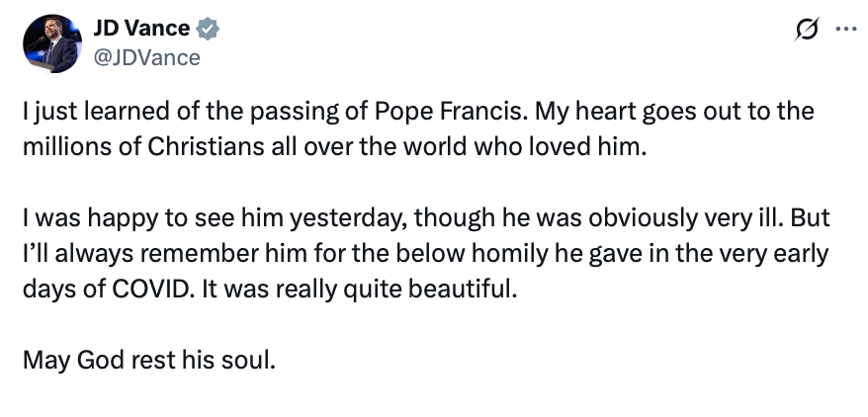Screen dimensions: 868x417
Task: Click the line 'I was happy to see him yesterday'
Action: pyautogui.click(x=426, y=218)
